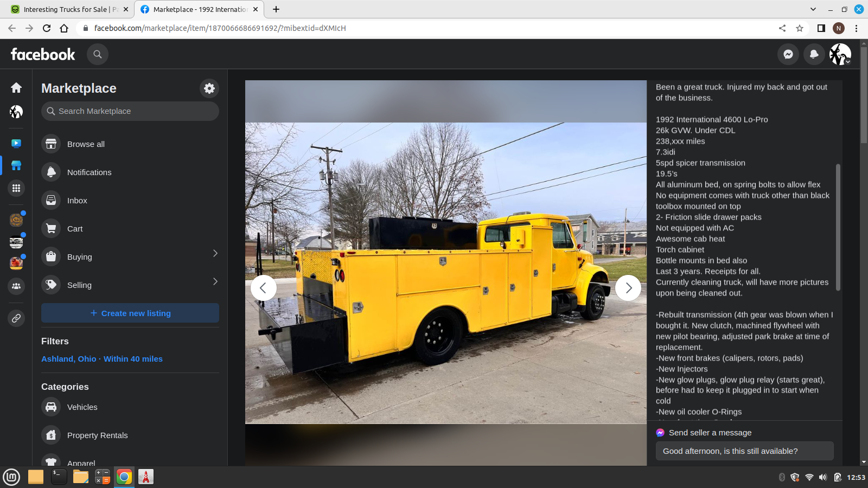Select Marketplace storefront icon in left rail
Screen dimensions: 868x488
16,165
